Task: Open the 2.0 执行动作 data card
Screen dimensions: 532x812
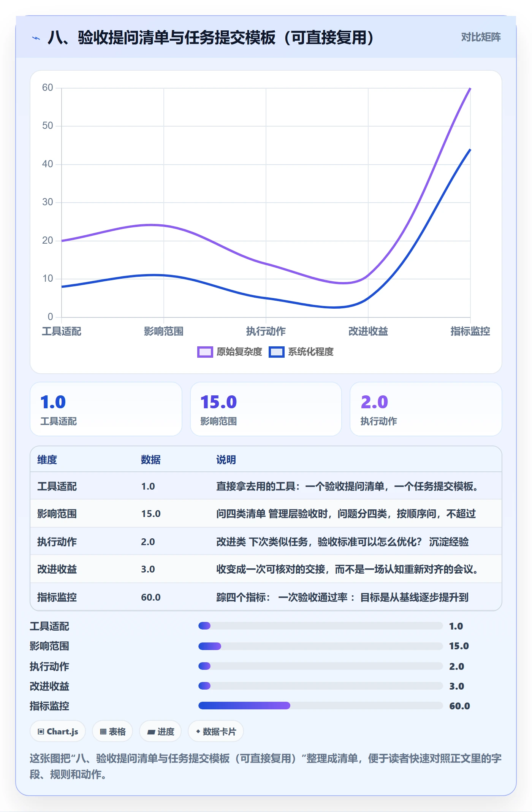Action: pos(426,409)
